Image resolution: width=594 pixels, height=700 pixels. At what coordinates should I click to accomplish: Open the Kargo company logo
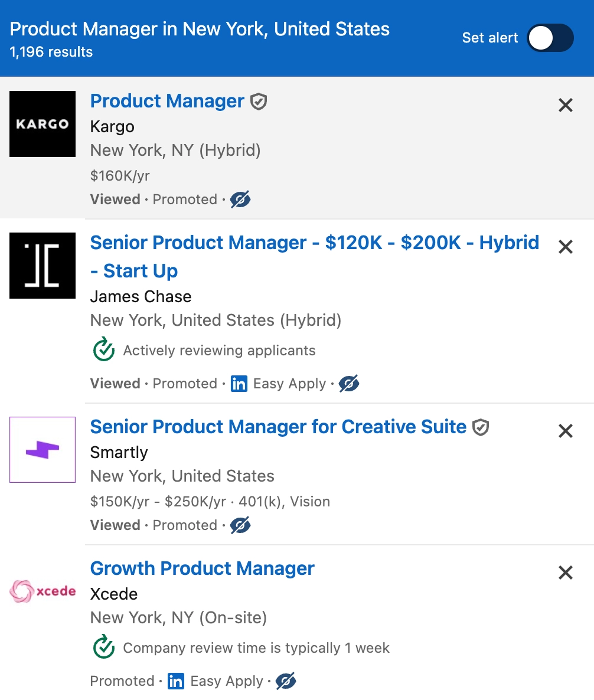point(42,124)
